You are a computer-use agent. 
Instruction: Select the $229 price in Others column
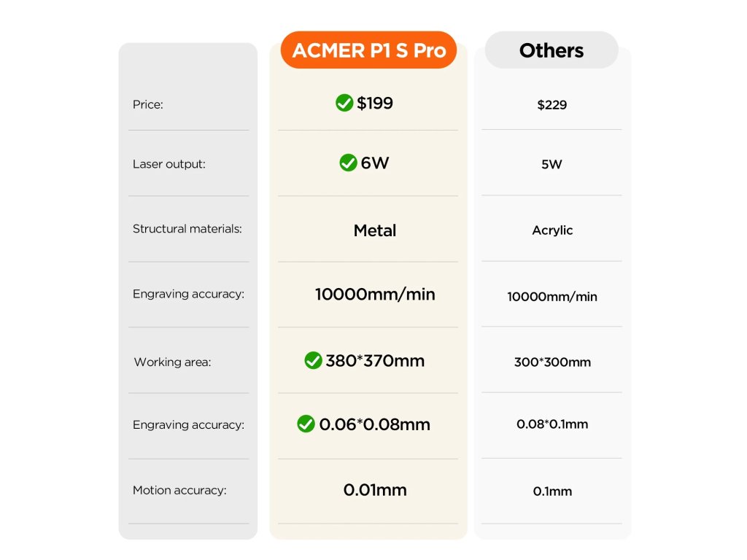[551, 105]
